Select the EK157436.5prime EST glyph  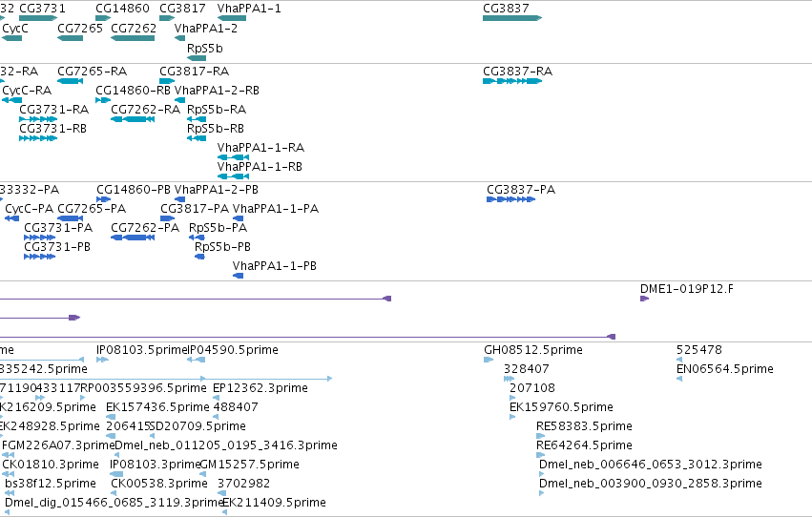coord(111,418)
